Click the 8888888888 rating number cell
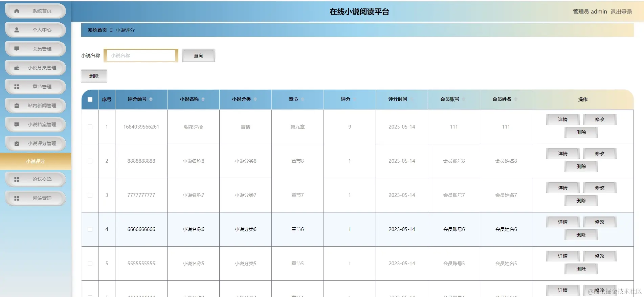The image size is (644, 297). click(141, 161)
